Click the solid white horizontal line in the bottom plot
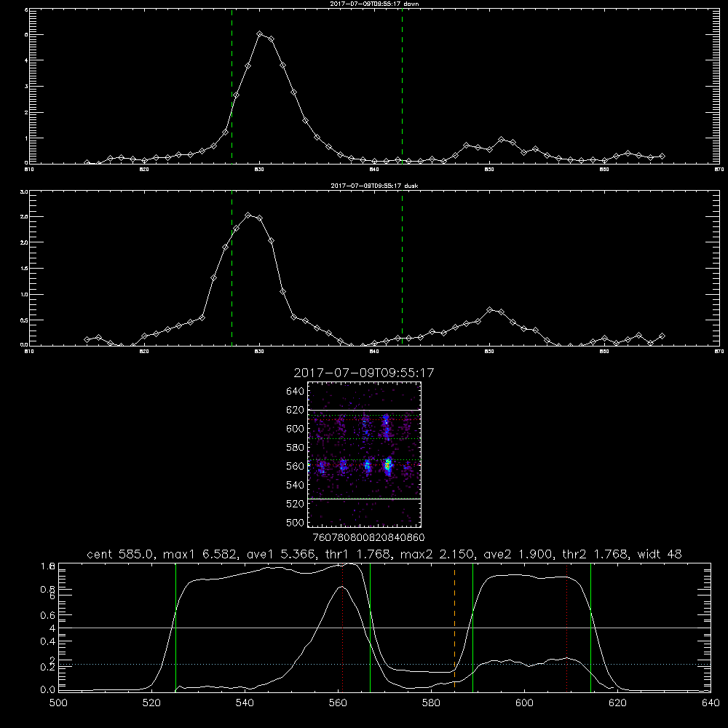The width and height of the screenshot is (728, 728). click(x=384, y=628)
